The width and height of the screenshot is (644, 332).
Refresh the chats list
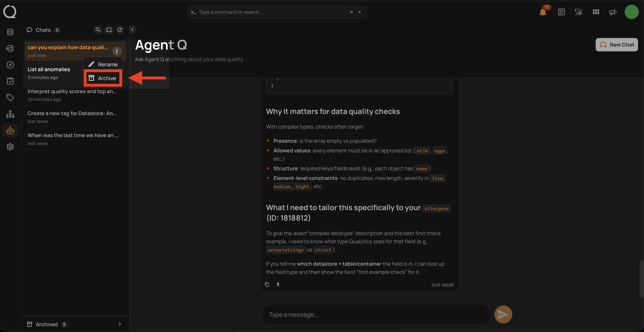(120, 30)
